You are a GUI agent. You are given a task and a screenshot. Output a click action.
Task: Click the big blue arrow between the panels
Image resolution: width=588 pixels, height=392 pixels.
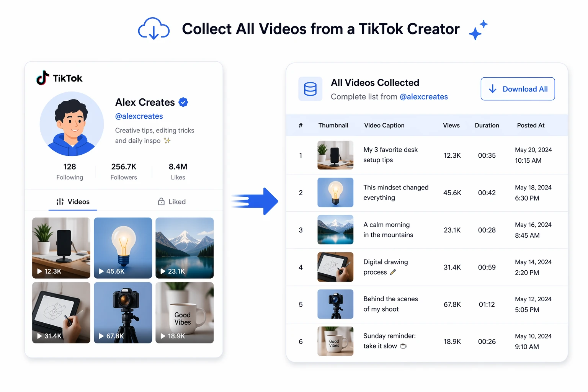click(255, 201)
